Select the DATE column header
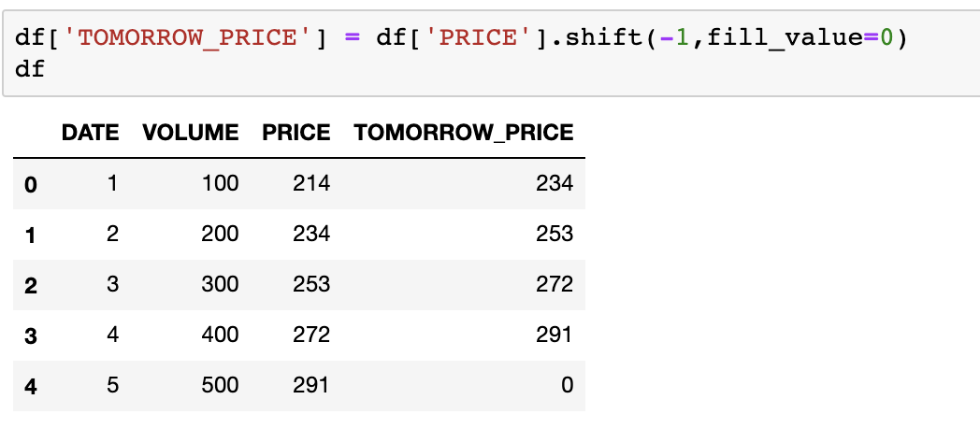 pyautogui.click(x=90, y=133)
